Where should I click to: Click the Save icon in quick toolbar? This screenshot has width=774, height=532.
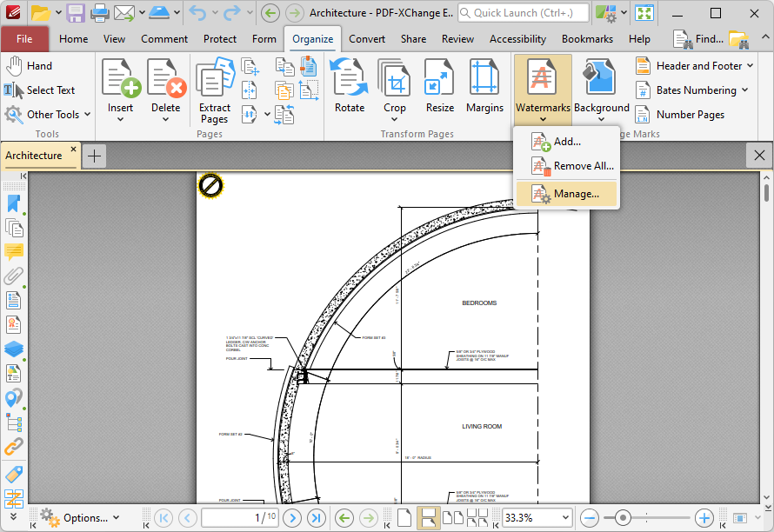pos(76,13)
